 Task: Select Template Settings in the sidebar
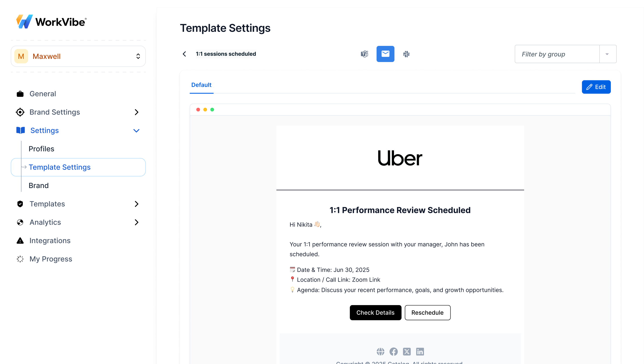[x=59, y=167]
